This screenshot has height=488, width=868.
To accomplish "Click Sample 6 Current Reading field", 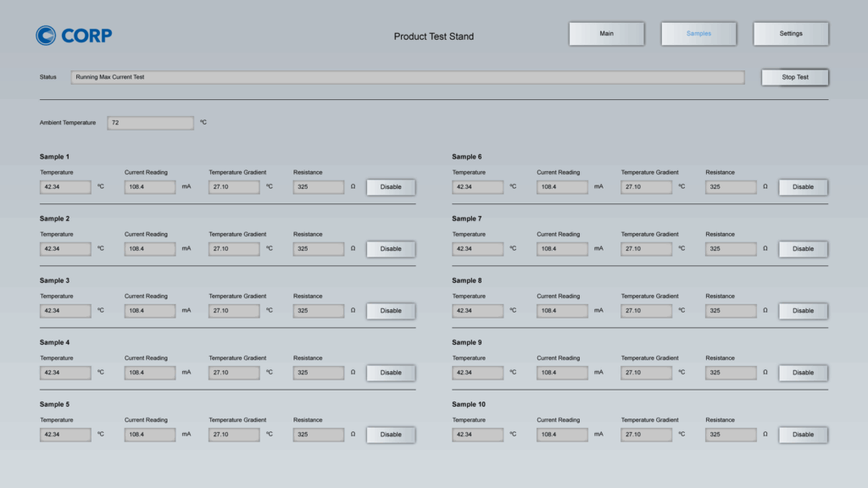I will click(x=563, y=187).
